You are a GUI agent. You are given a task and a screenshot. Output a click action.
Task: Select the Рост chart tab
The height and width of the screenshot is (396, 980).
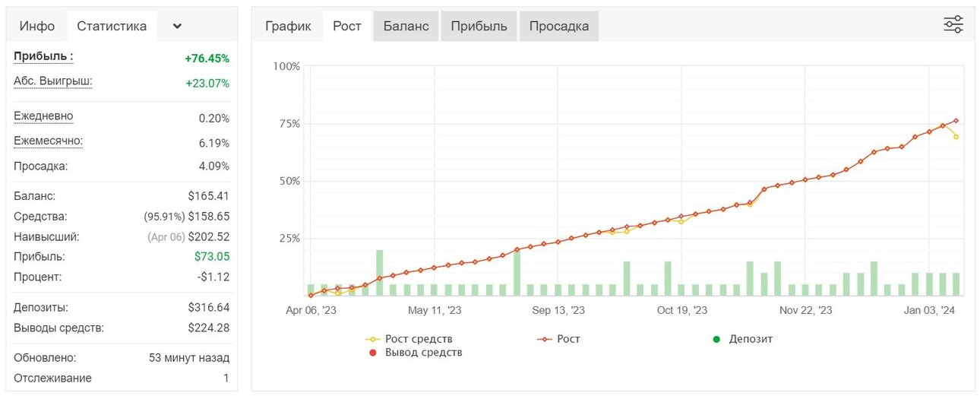pyautogui.click(x=347, y=26)
